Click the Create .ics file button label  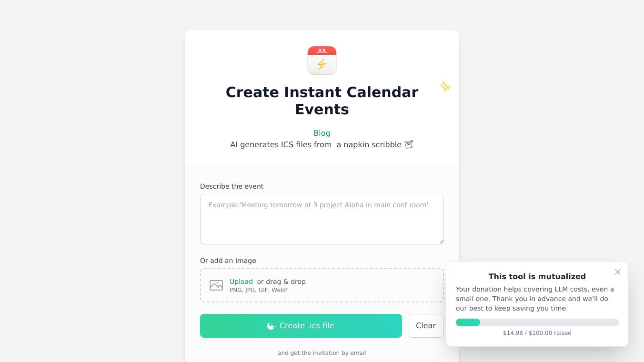pos(307,326)
